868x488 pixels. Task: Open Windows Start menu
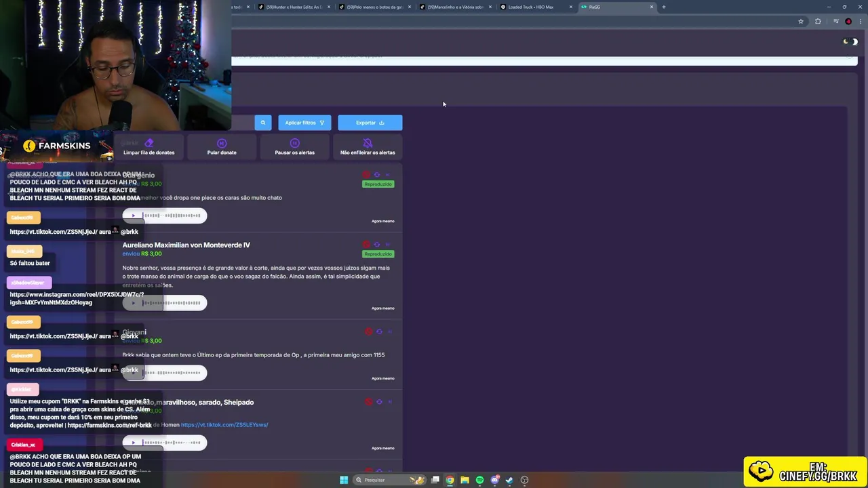(x=344, y=480)
